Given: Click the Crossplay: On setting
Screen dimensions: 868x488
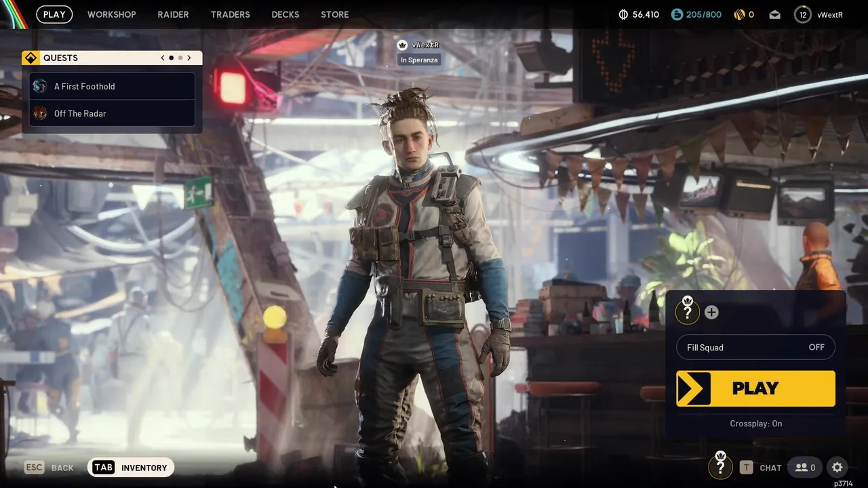Looking at the screenshot, I should 755,424.
